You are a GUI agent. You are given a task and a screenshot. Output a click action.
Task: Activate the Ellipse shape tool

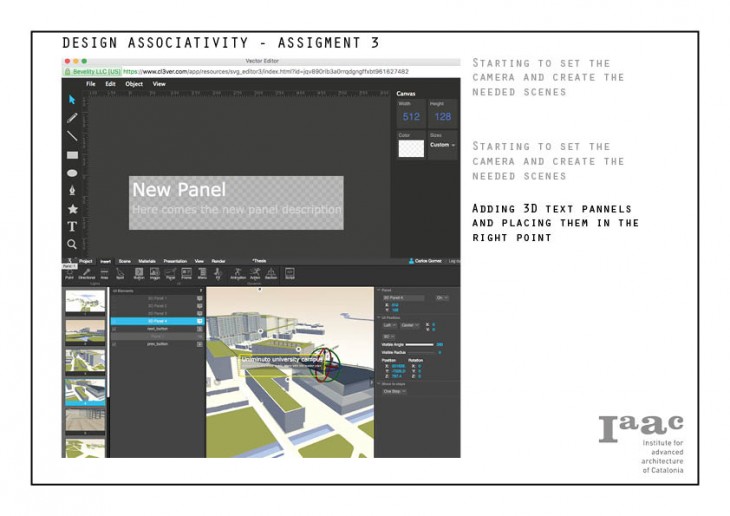tap(72, 173)
